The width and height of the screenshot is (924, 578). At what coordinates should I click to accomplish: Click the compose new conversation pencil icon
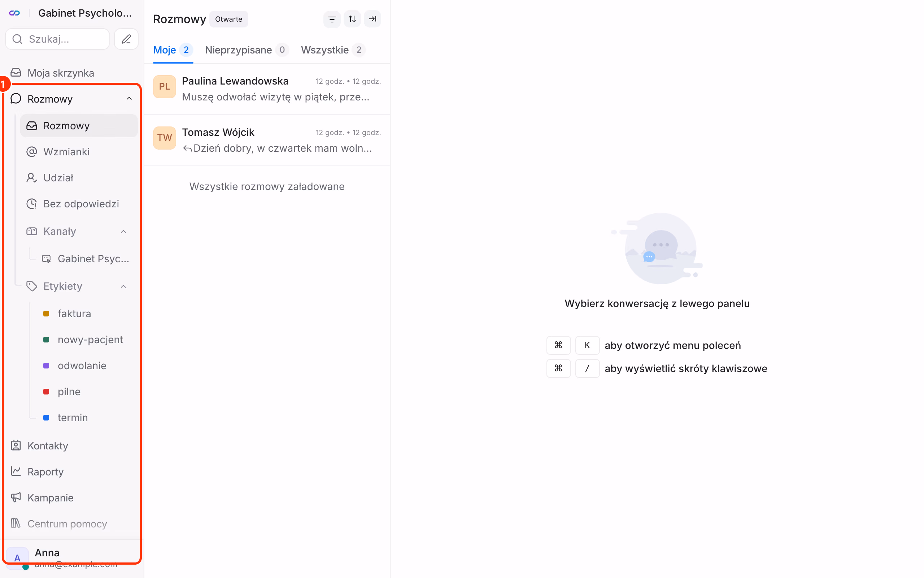pos(126,39)
